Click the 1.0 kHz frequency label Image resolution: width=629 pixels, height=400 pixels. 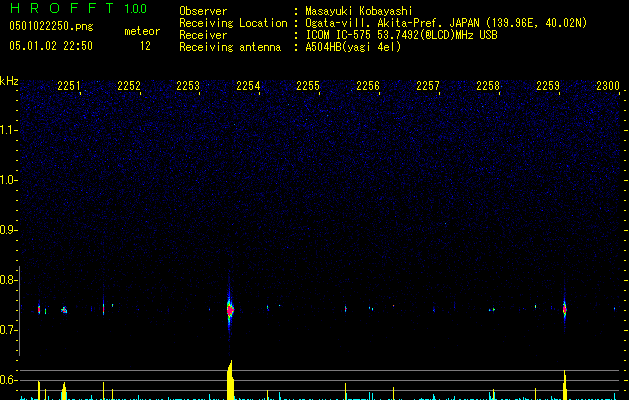(x=9, y=180)
